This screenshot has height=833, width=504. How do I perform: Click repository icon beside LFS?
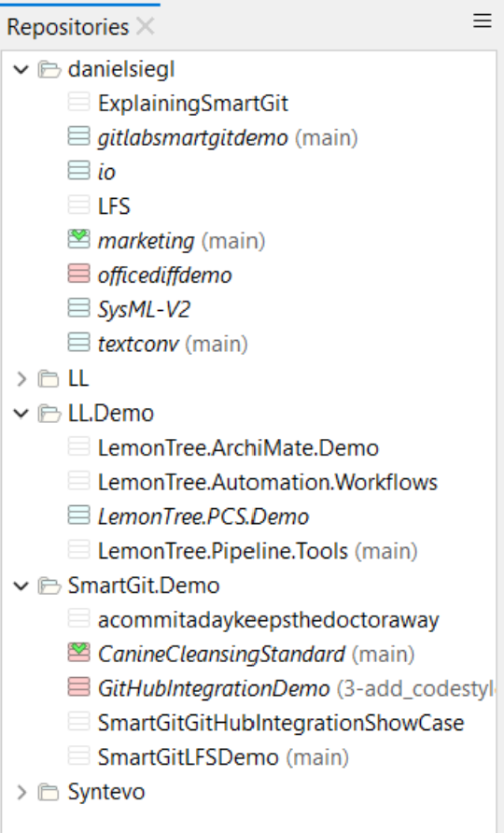click(78, 205)
